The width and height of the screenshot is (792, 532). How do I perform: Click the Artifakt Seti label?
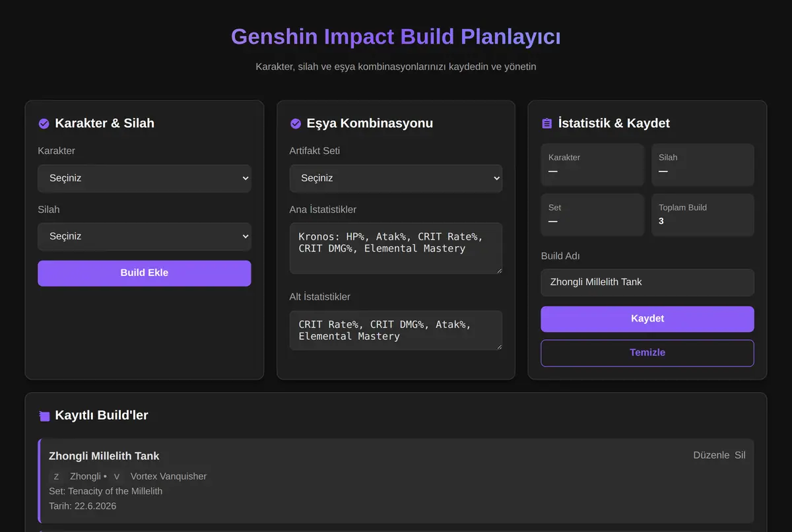(315, 151)
